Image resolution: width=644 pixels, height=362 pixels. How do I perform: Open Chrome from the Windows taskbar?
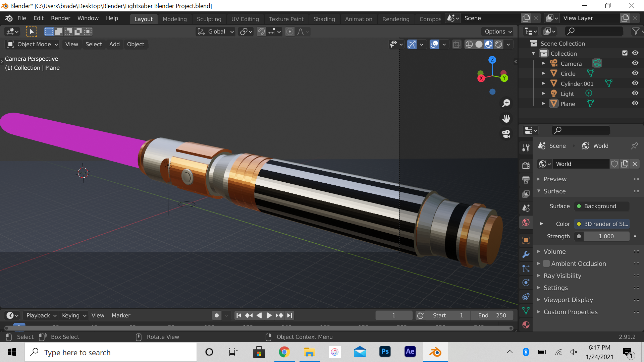284,352
